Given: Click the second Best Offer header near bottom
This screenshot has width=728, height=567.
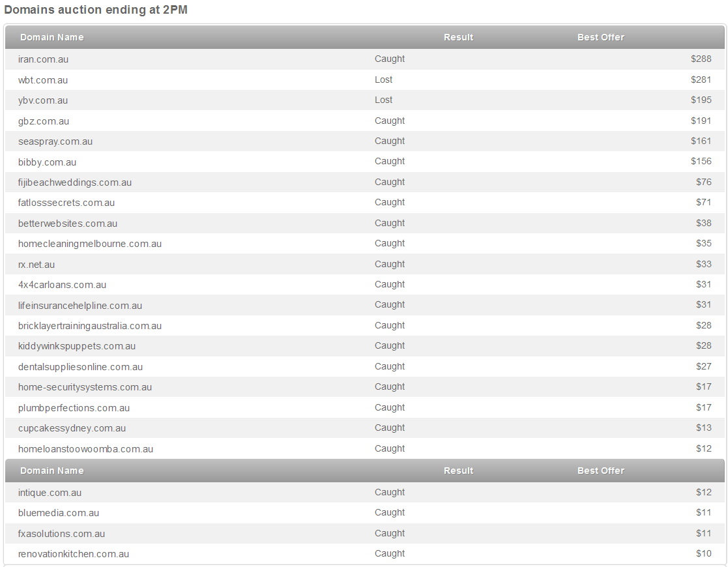Looking at the screenshot, I should click(x=601, y=471).
